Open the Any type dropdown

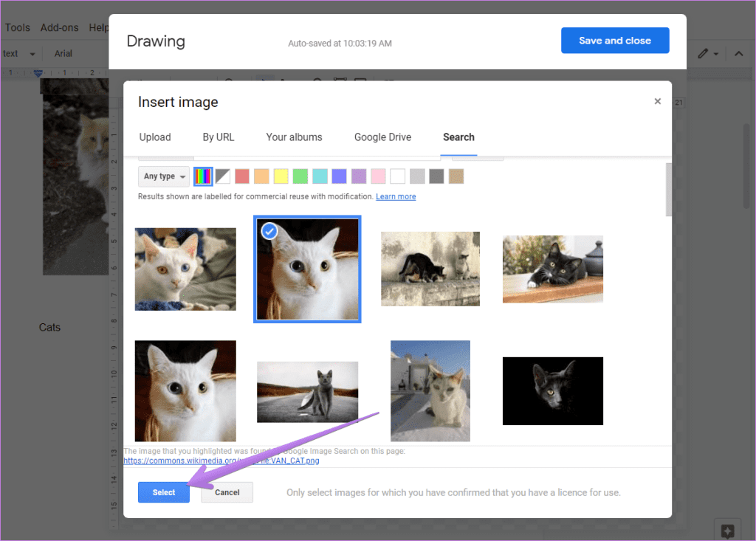point(164,176)
